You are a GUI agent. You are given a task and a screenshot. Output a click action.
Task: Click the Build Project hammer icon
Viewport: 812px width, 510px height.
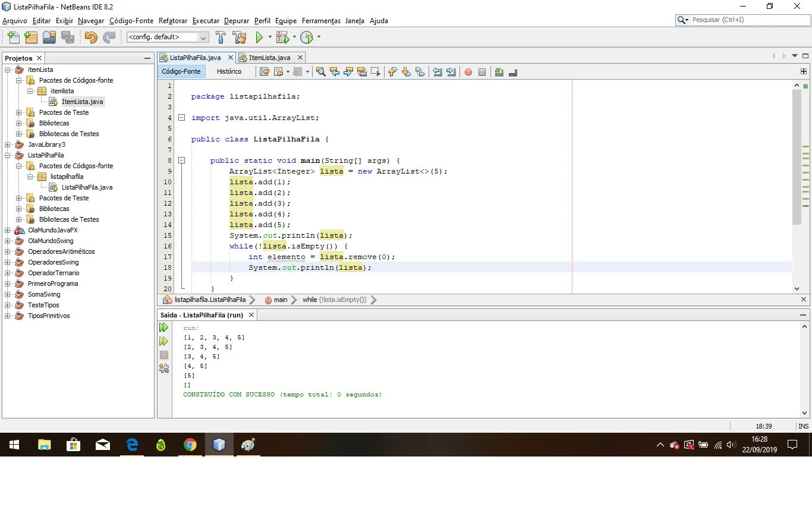[221, 37]
